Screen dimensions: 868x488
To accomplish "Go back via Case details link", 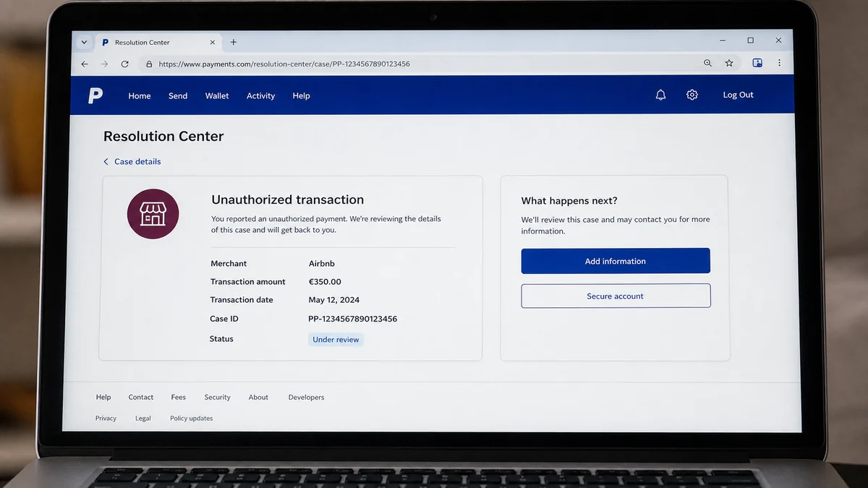I will (132, 161).
